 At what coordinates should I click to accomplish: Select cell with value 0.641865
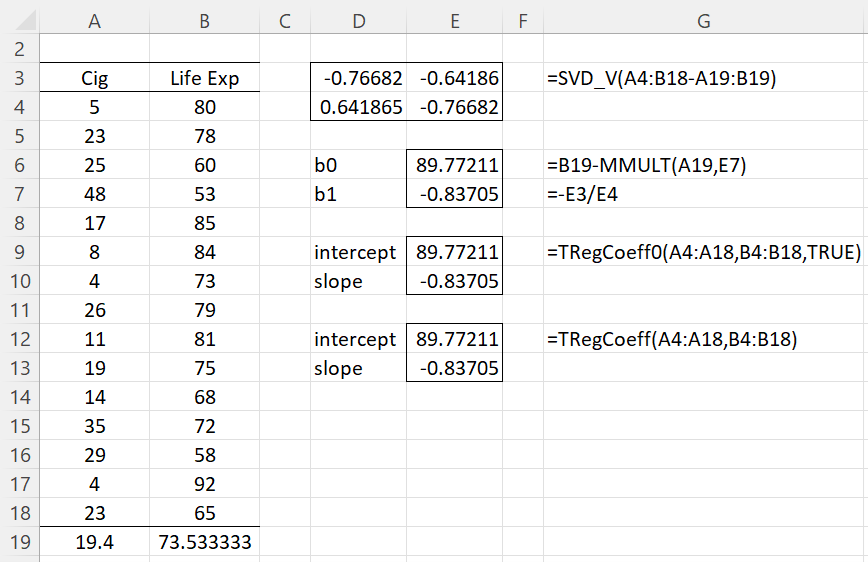pyautogui.click(x=358, y=107)
